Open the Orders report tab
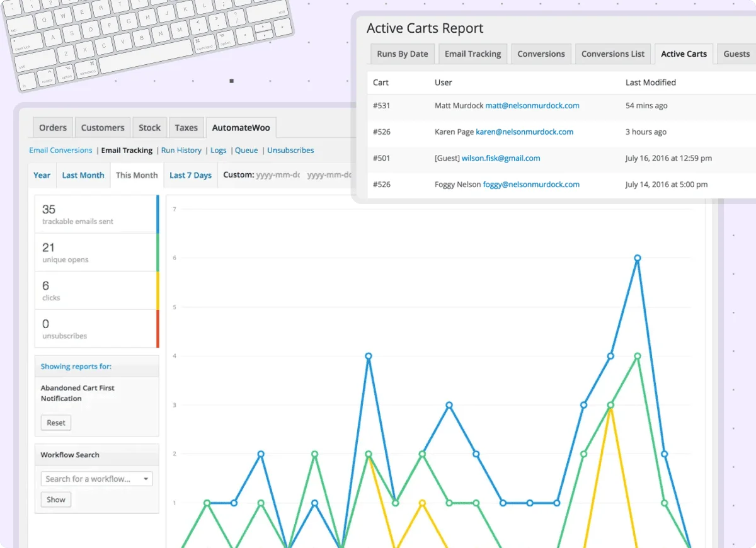 tap(53, 127)
